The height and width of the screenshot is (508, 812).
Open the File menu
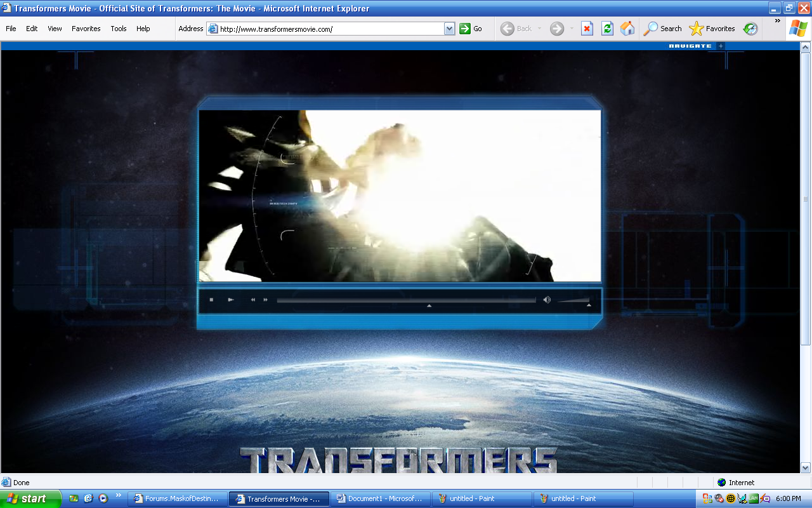[11, 29]
